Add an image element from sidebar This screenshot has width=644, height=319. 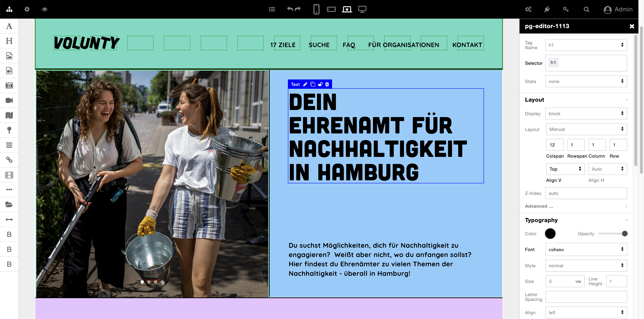[9, 56]
